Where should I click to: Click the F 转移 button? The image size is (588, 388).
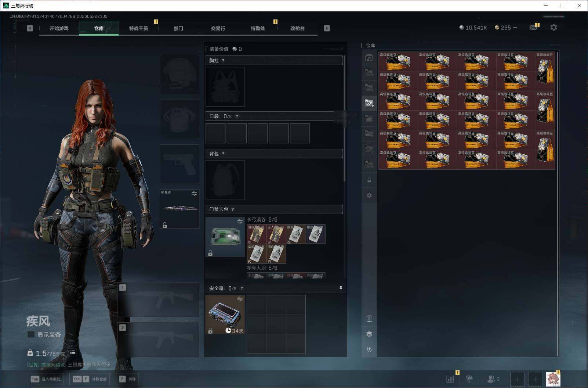[x=127, y=379]
